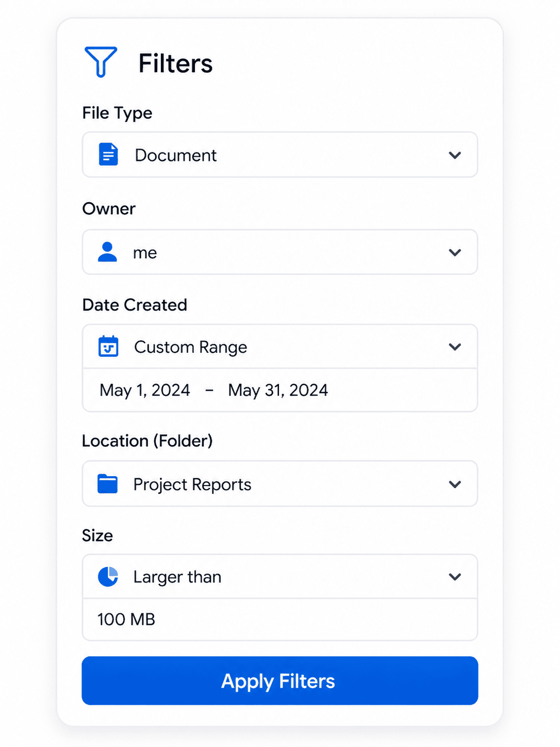Select the calendar icon next to Custom Range
560x747 pixels.
tap(107, 347)
